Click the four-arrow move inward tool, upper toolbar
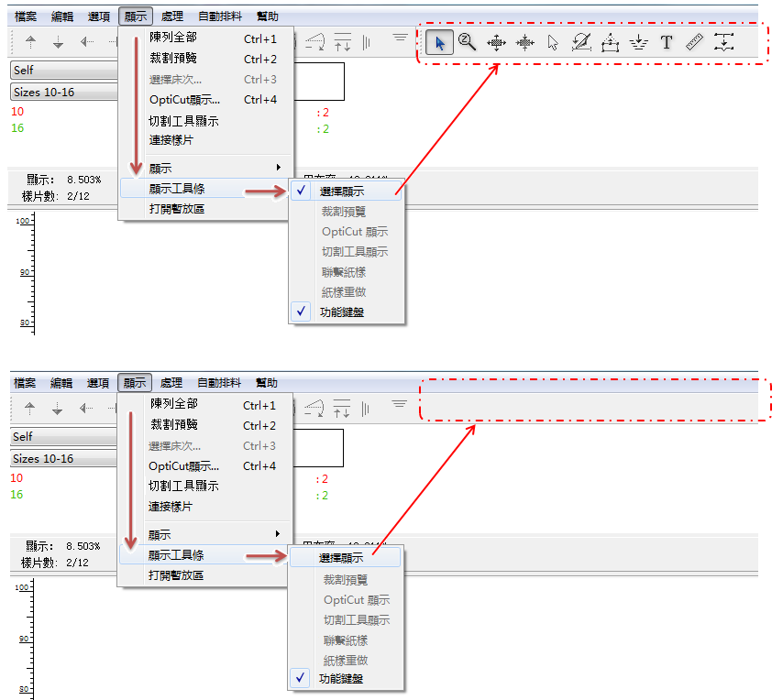The image size is (783, 700). click(x=524, y=43)
